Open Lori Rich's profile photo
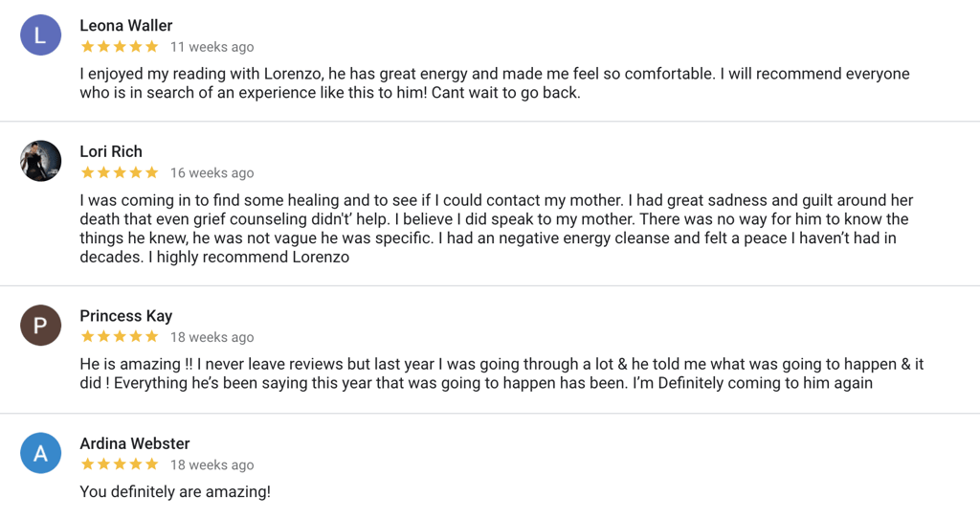Screen dimensions: 980x520 [40, 161]
